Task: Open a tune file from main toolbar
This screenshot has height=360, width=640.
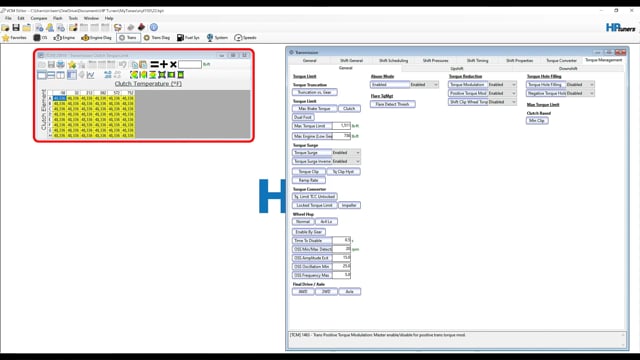Action: (x=5, y=27)
